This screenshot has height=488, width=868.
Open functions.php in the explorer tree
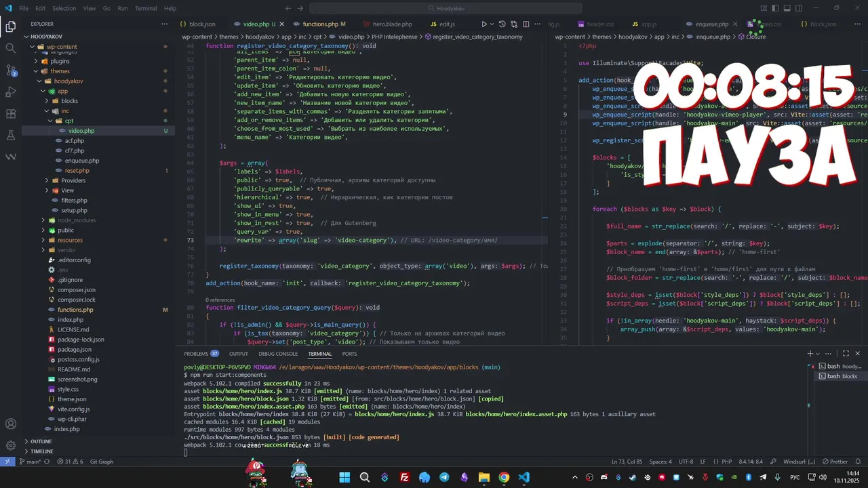point(98,310)
